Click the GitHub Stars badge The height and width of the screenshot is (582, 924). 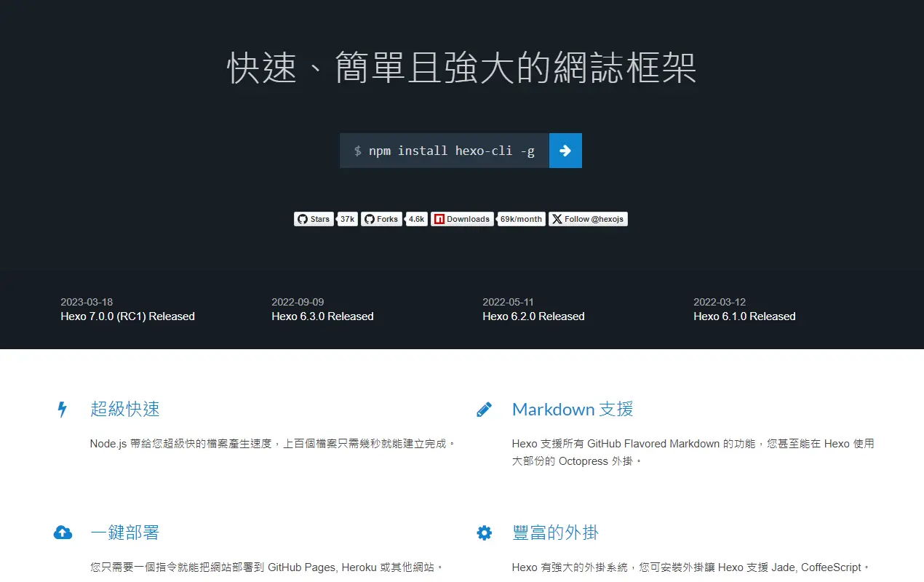314,219
